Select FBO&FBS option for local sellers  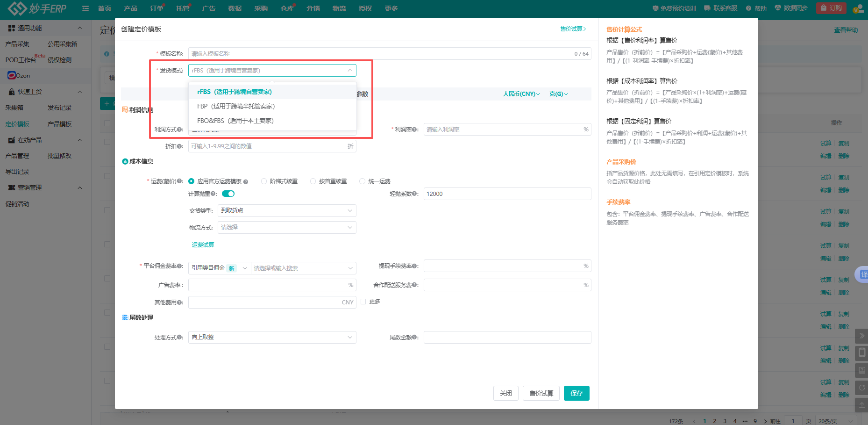click(235, 121)
